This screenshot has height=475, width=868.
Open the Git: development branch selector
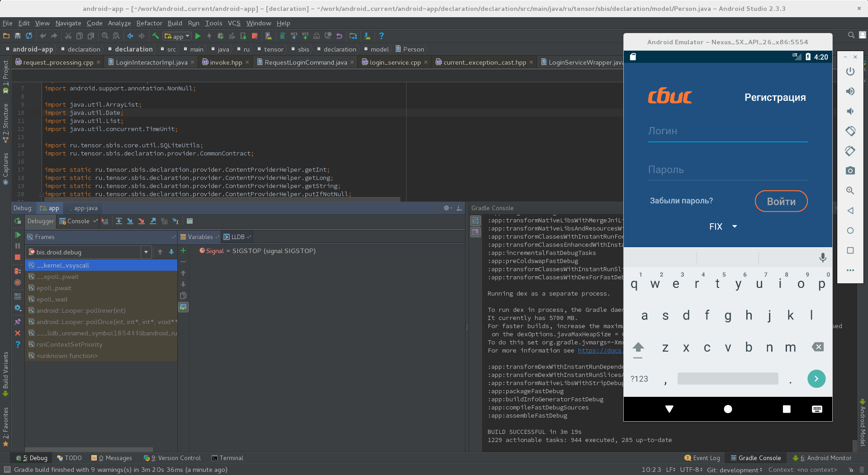(735, 470)
